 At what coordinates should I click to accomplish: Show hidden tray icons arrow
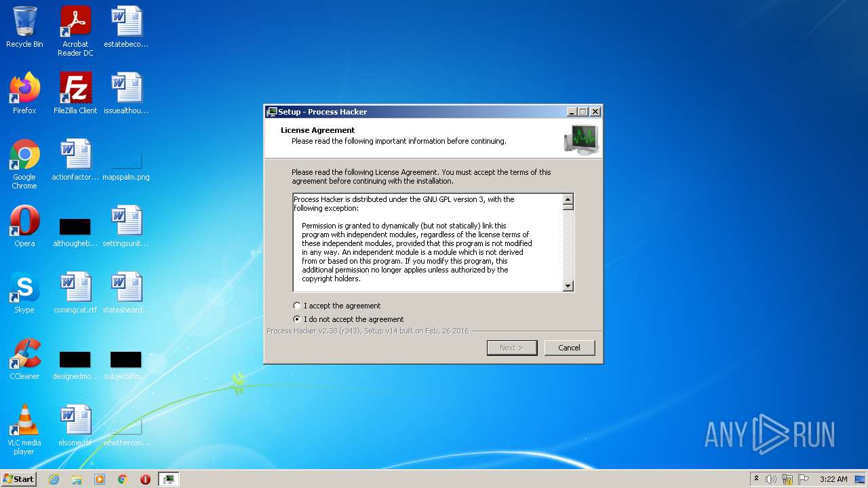click(x=756, y=479)
